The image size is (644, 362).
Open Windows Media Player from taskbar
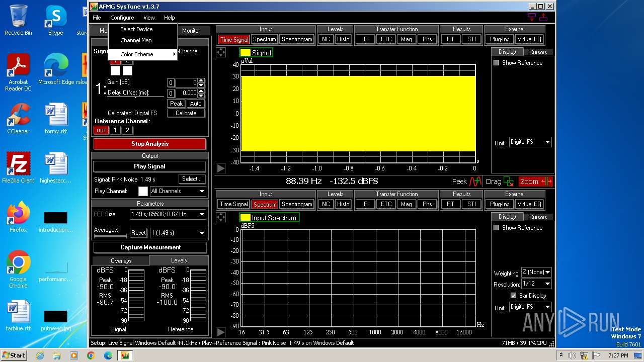(73, 355)
